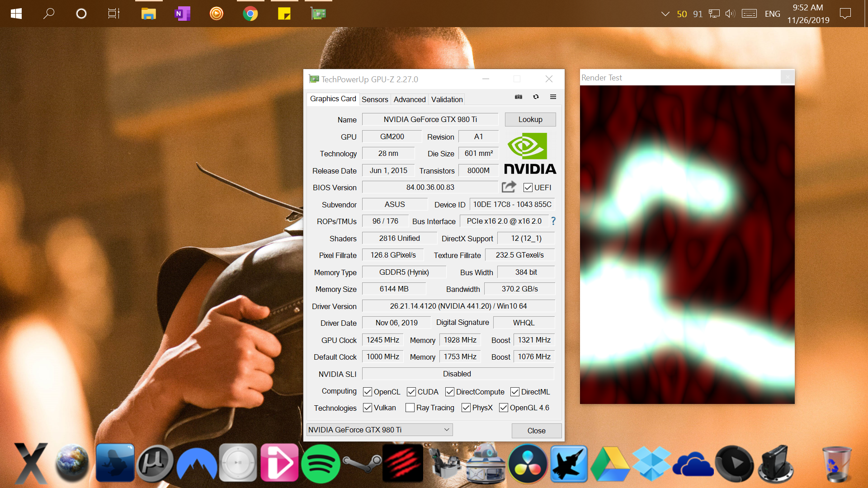Screen dimensions: 868x488
Task: Open the pink play icon in dock
Action: [279, 464]
